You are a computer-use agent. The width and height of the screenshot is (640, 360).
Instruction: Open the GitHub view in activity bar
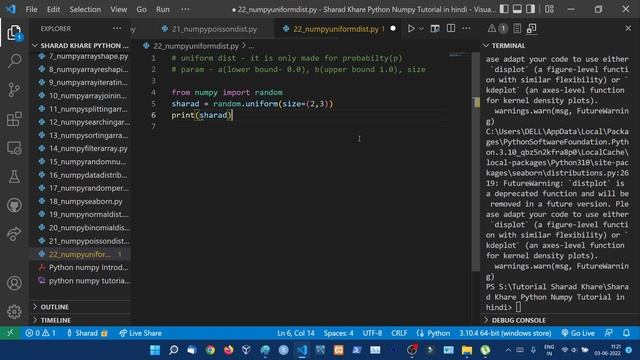[x=14, y=205]
